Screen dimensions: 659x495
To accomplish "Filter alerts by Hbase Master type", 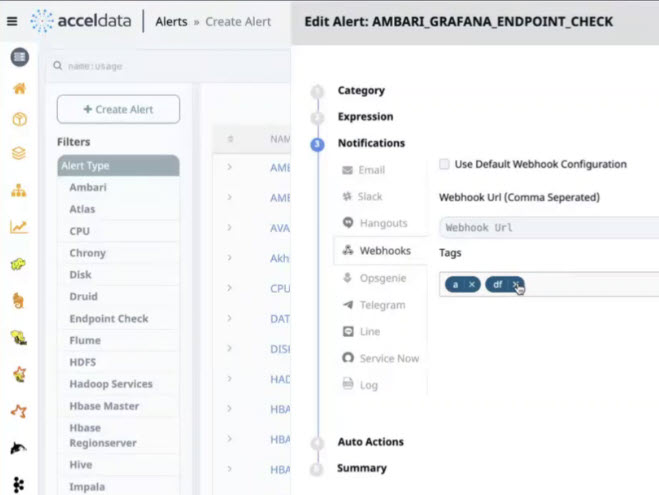I will pos(119,406).
